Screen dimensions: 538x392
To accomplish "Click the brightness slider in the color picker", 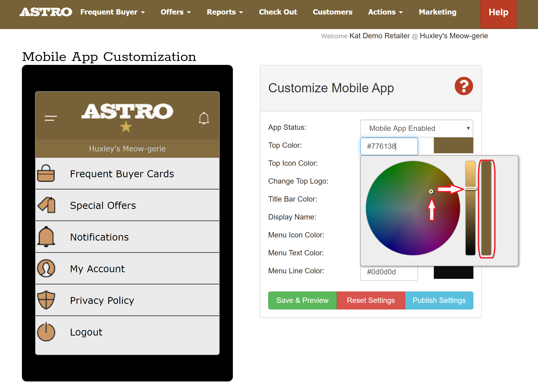I will [470, 208].
